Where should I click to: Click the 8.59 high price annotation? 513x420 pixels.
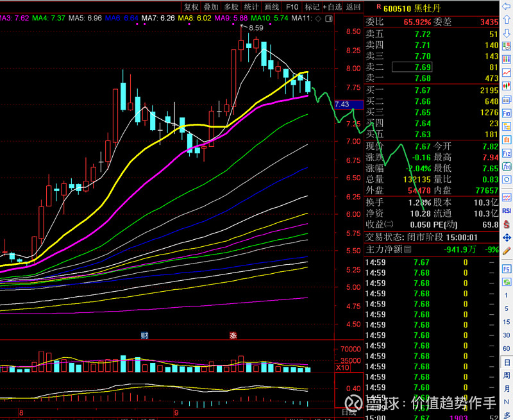(x=256, y=28)
